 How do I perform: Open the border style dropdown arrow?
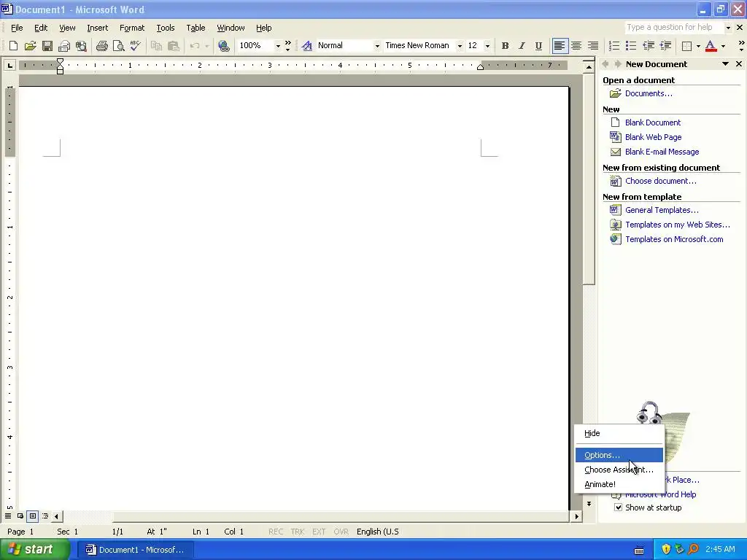point(698,46)
